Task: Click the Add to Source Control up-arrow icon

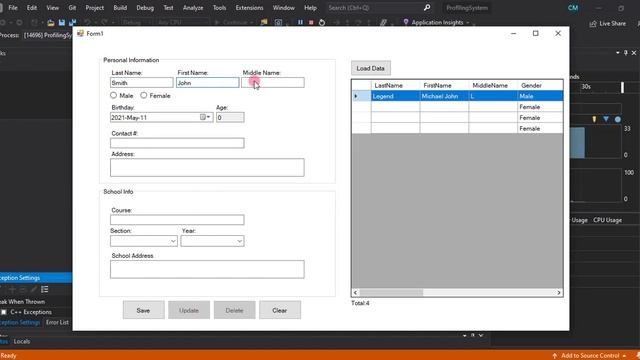Action: (x=554, y=356)
